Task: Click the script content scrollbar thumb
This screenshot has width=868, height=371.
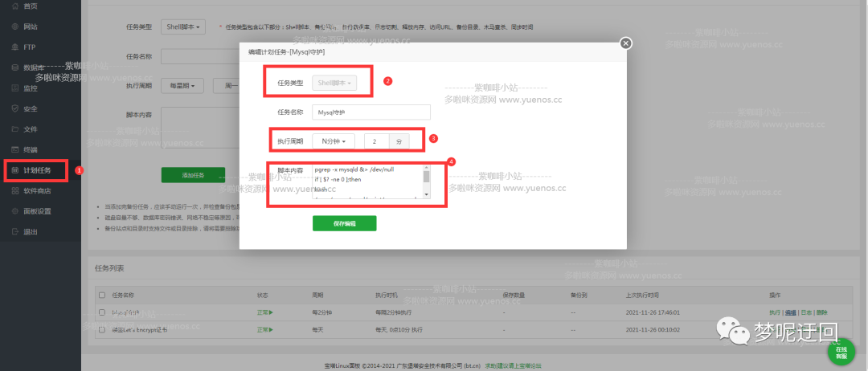Action: [x=426, y=177]
